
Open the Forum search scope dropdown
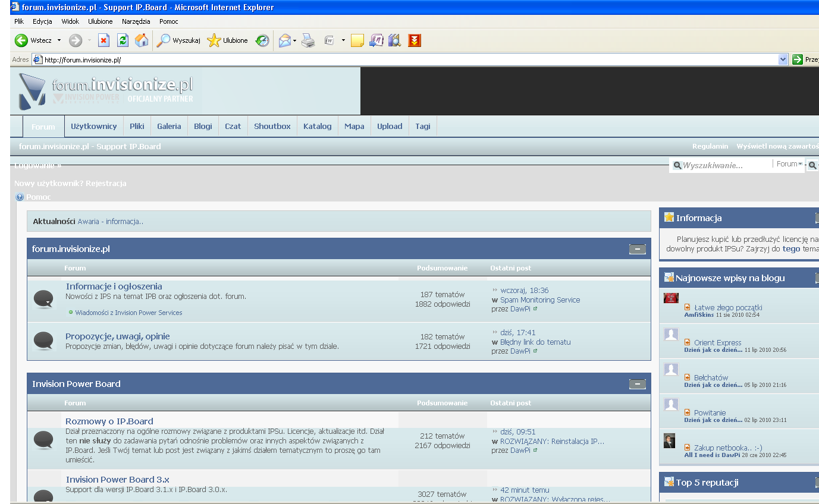pyautogui.click(x=789, y=164)
